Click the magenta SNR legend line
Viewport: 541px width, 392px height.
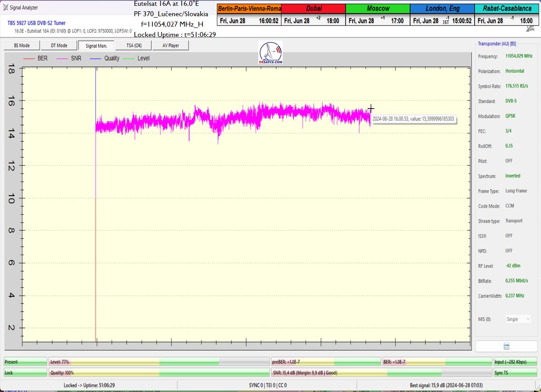click(x=63, y=59)
